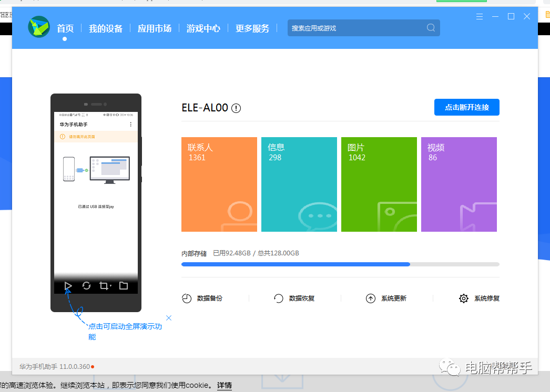This screenshot has width=550, height=392.
Task: Click the videos count 86
Action: tap(433, 158)
